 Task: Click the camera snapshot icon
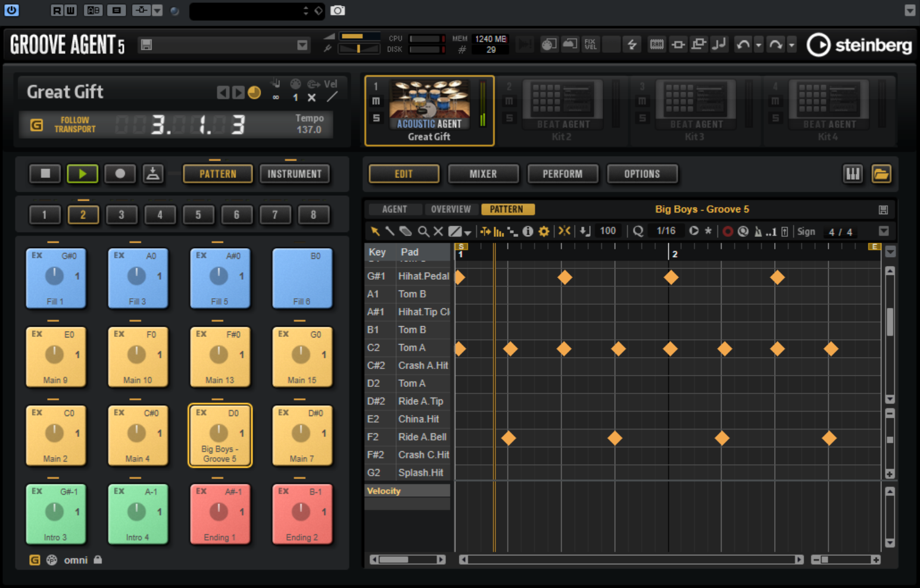338,10
